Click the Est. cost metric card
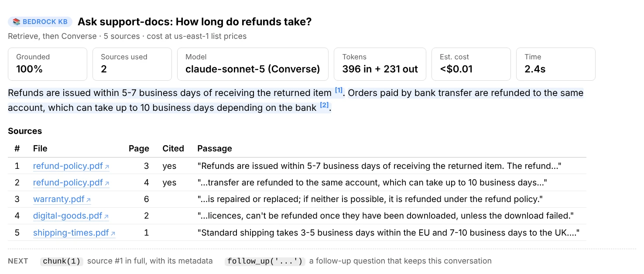 click(471, 64)
